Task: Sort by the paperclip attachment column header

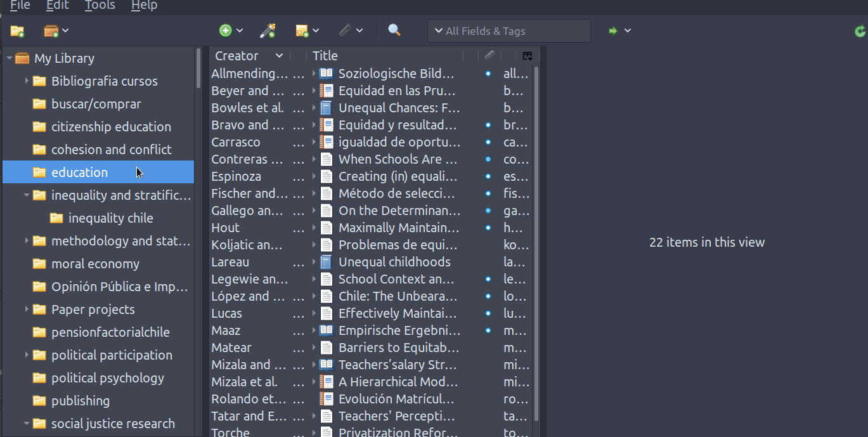Action: coord(489,56)
